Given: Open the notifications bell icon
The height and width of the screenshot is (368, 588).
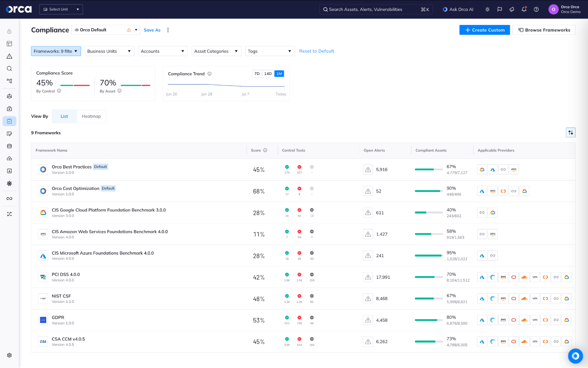Looking at the screenshot, I should click(524, 9).
